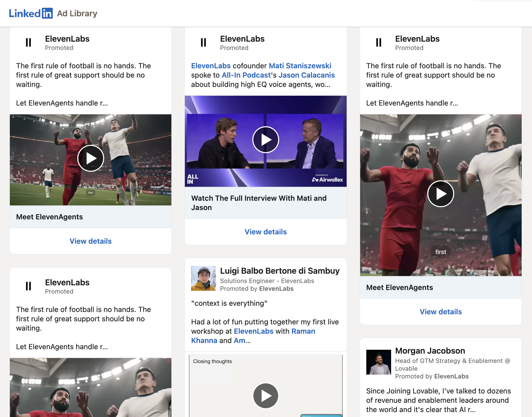Viewport: 532px width, 417px height.
Task: Click the LinkedIn logo in header
Action: click(31, 13)
